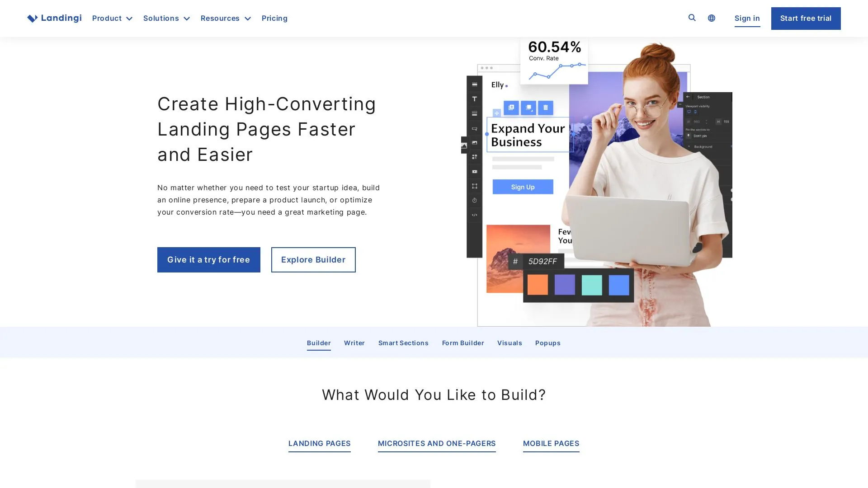Select the Smart Sections tab

(x=403, y=343)
